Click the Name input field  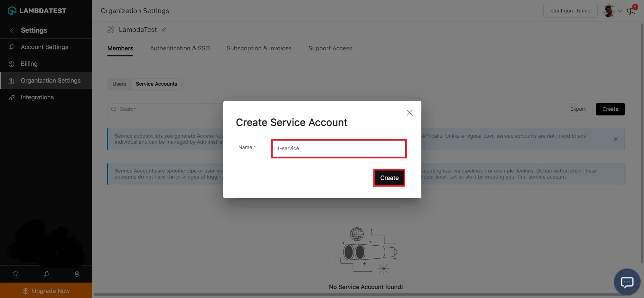(338, 148)
